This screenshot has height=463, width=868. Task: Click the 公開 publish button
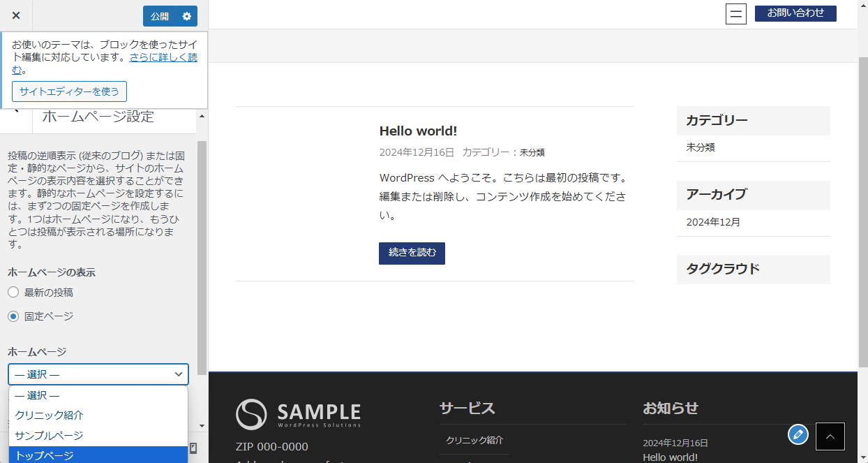pyautogui.click(x=160, y=16)
